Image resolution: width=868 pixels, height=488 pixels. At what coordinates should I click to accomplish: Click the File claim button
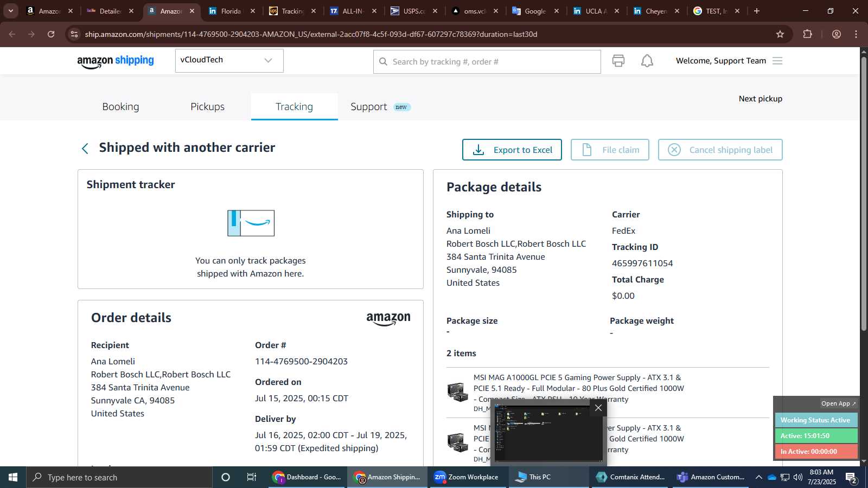click(610, 150)
